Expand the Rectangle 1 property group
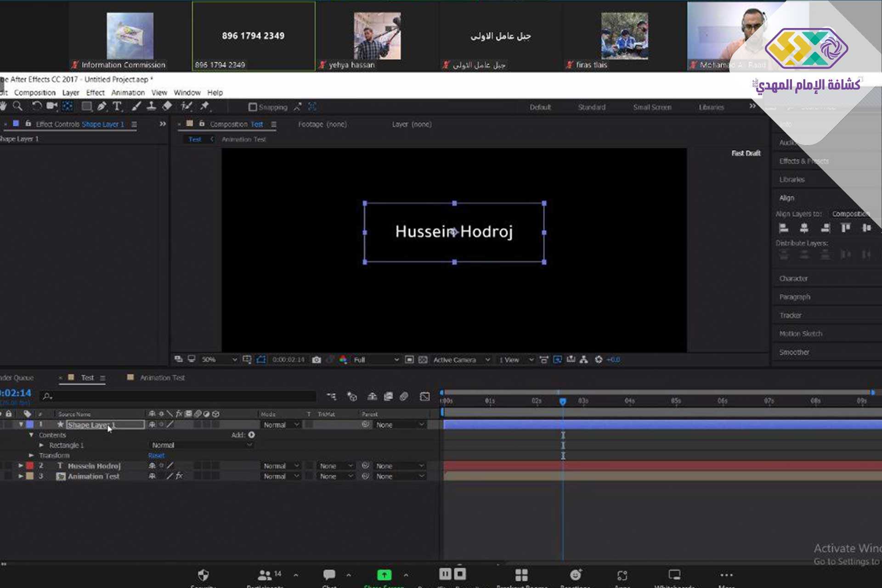 (41, 445)
